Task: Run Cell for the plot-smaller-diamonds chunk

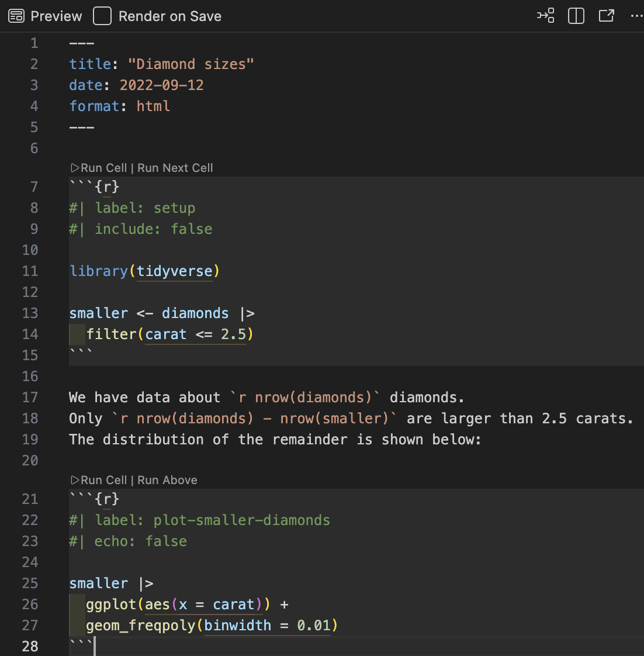Action: pos(103,480)
